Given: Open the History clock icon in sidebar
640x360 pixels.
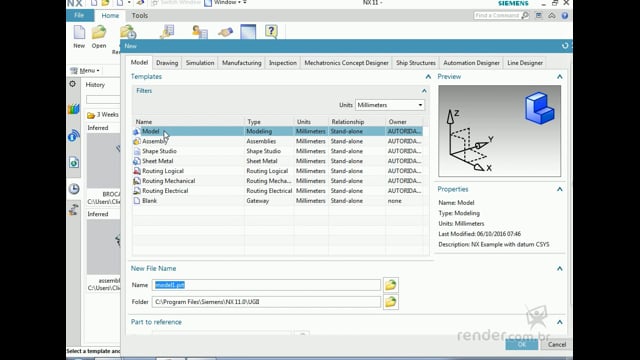Looking at the screenshot, I should point(74,189).
